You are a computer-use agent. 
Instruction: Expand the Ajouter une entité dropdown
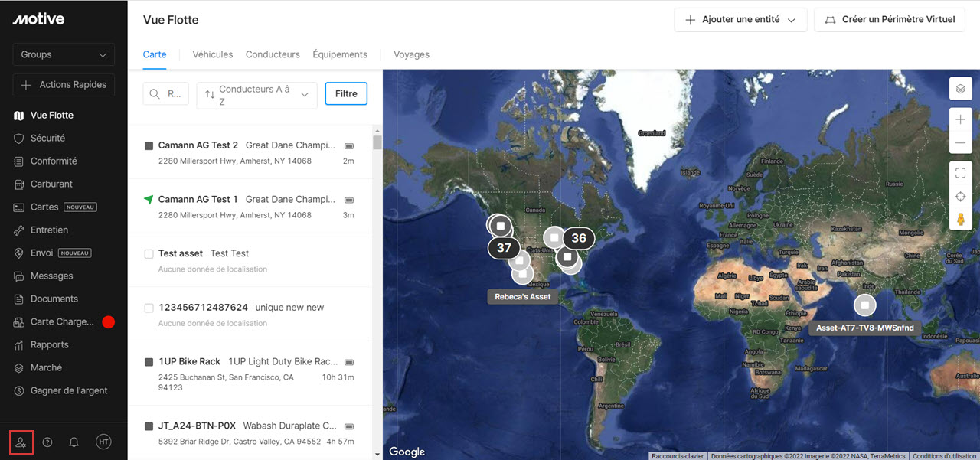click(x=740, y=20)
